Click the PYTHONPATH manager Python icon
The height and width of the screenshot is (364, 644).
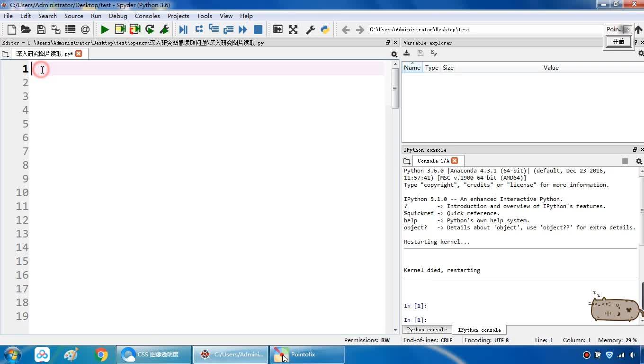(x=325, y=29)
